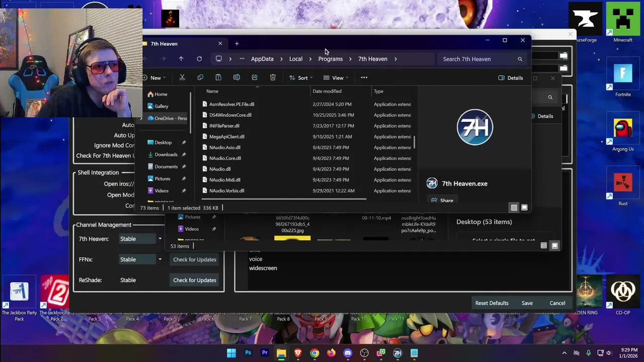Open Discord from the taskbar

(348, 353)
